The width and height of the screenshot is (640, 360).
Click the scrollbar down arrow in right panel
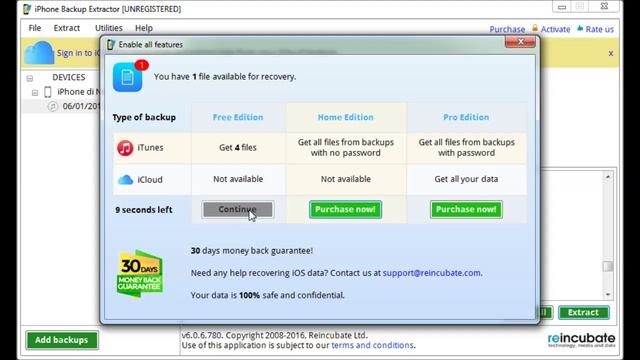coord(608,294)
